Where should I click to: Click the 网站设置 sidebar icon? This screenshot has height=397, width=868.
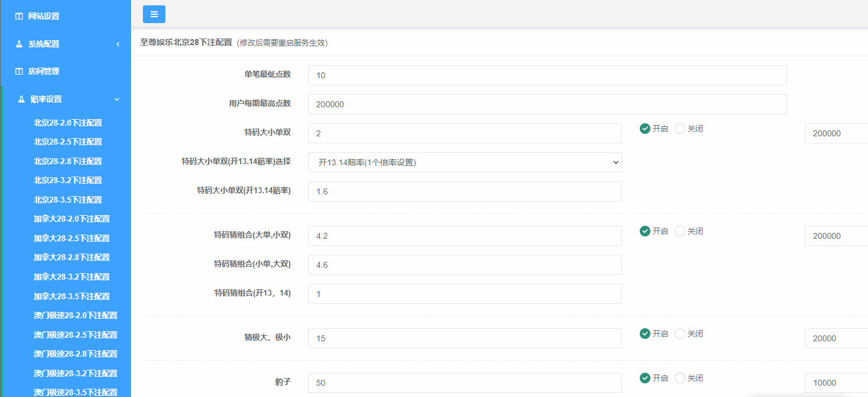(19, 17)
